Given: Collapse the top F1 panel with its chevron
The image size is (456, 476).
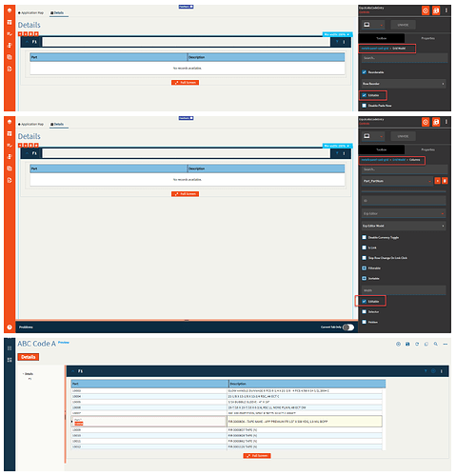Looking at the screenshot, I should (x=27, y=42).
